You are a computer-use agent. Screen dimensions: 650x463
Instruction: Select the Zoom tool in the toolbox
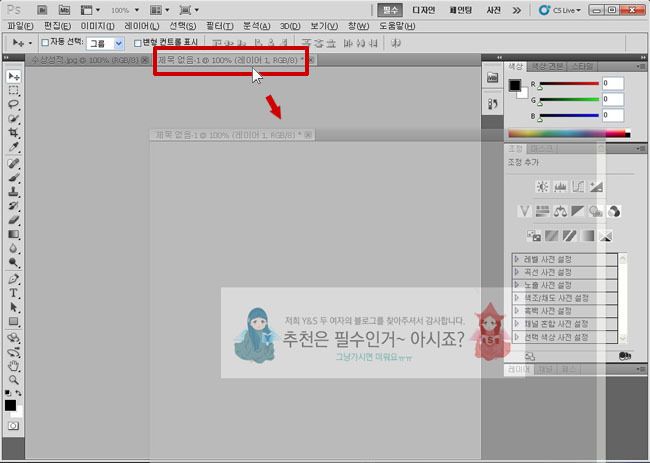[x=13, y=380]
